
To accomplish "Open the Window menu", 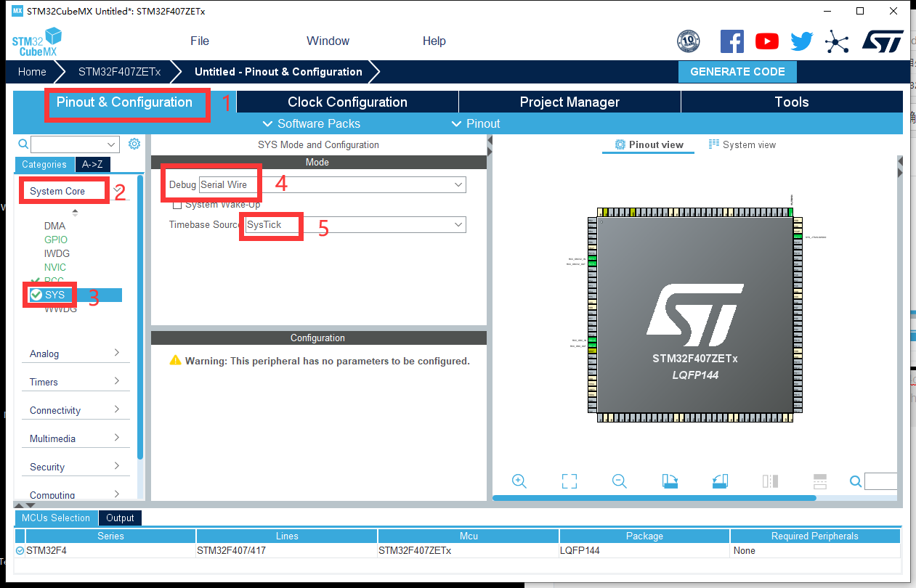I will tap(328, 41).
